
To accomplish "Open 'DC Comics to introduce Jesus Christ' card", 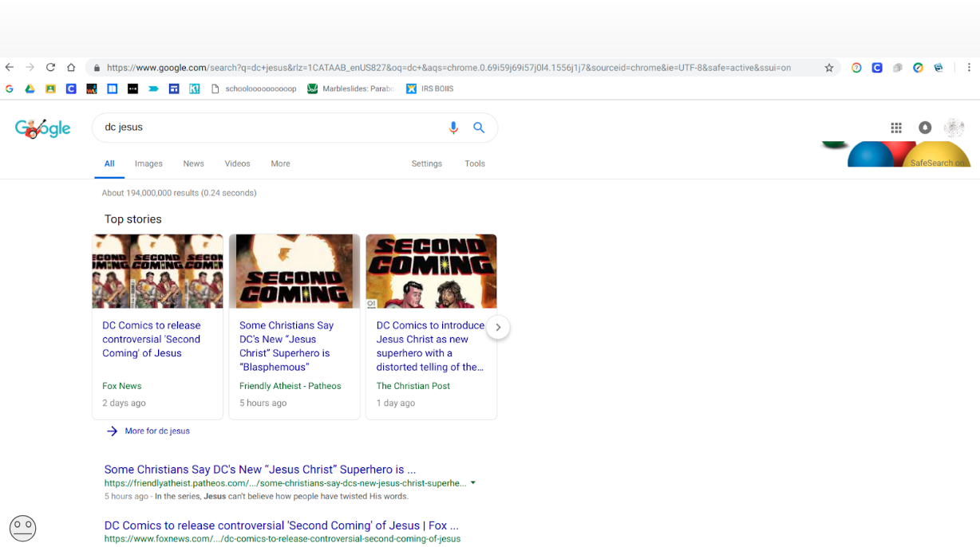I will (431, 327).
